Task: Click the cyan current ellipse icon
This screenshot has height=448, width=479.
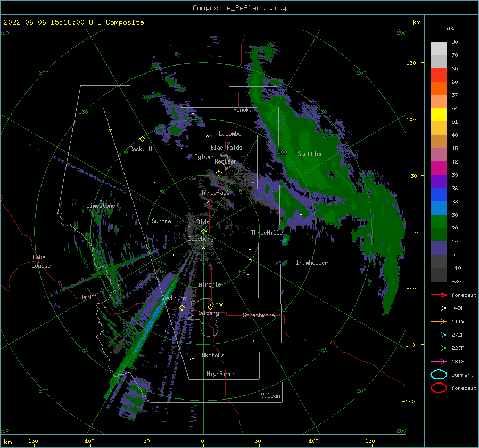Action: click(x=439, y=374)
